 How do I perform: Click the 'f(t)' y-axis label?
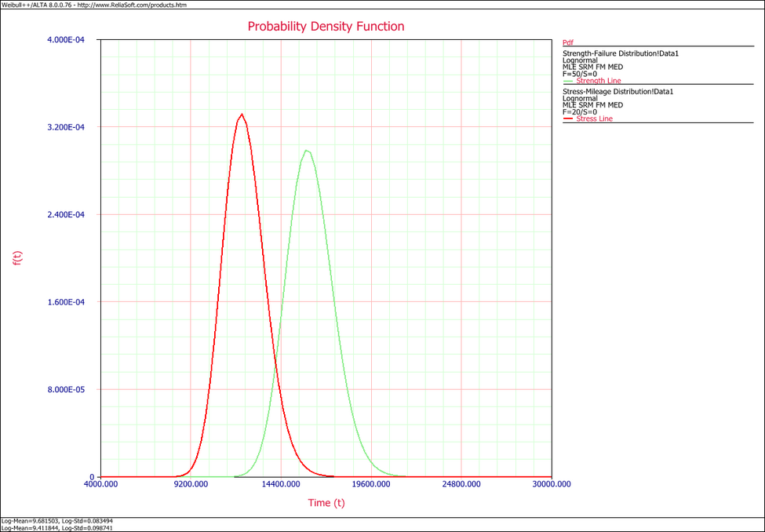[17, 257]
